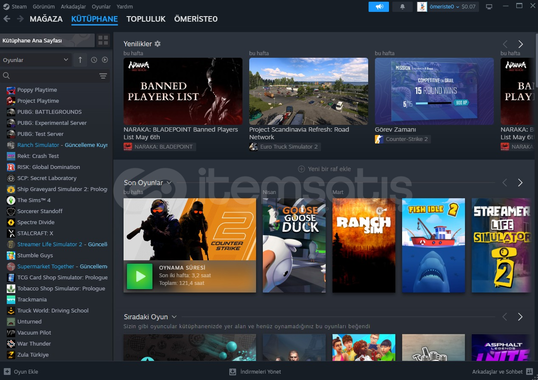
Task: Click the Euro Truck Simulator 2 tag
Action: point(285,147)
